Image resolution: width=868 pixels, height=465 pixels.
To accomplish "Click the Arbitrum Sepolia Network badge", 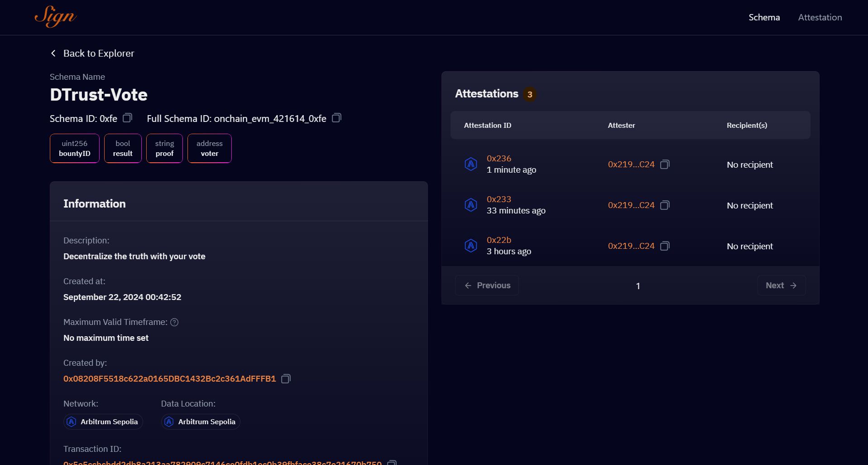I will click(x=103, y=421).
